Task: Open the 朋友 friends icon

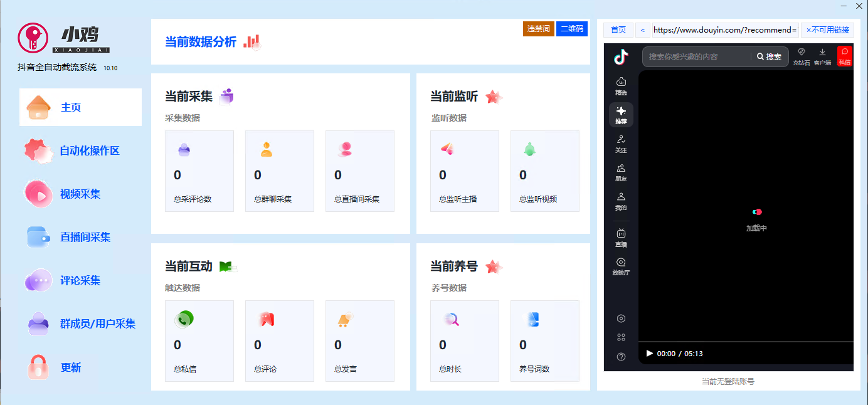Action: coord(620,172)
